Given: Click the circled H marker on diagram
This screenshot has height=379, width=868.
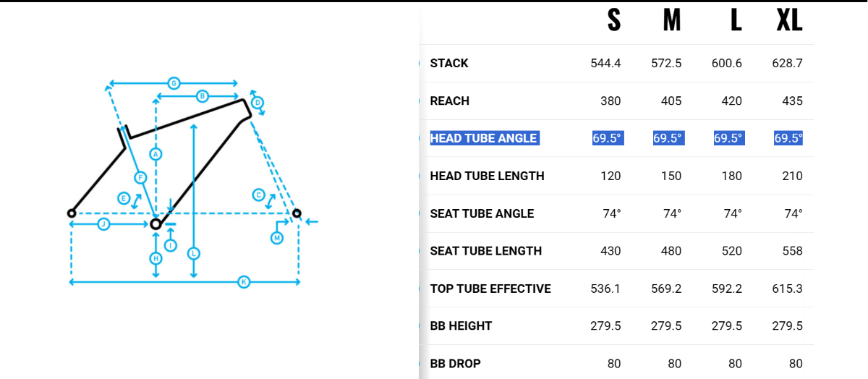Looking at the screenshot, I should pyautogui.click(x=156, y=258).
